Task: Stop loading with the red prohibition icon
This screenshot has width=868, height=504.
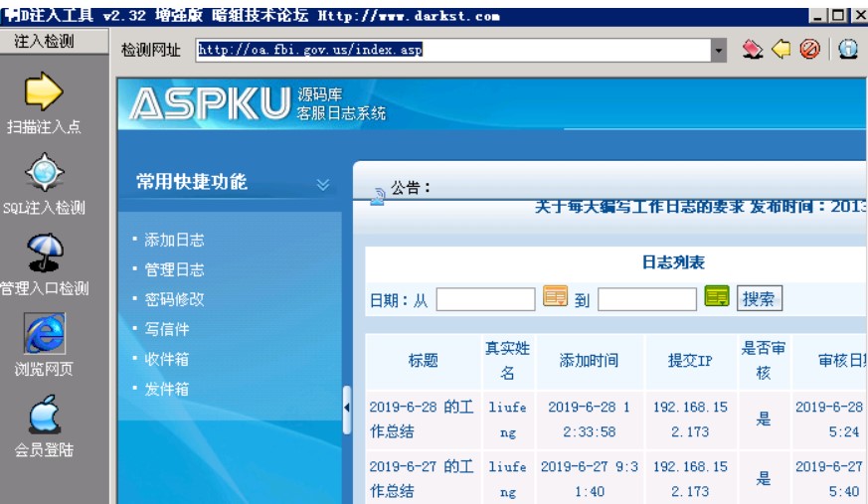Action: coord(810,50)
